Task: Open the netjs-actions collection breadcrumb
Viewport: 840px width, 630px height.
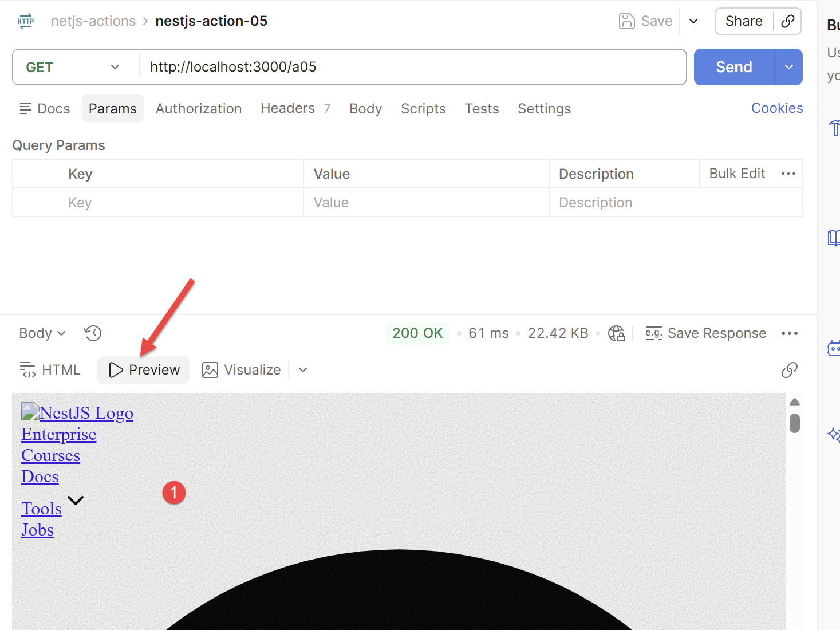Action: pos(93,21)
